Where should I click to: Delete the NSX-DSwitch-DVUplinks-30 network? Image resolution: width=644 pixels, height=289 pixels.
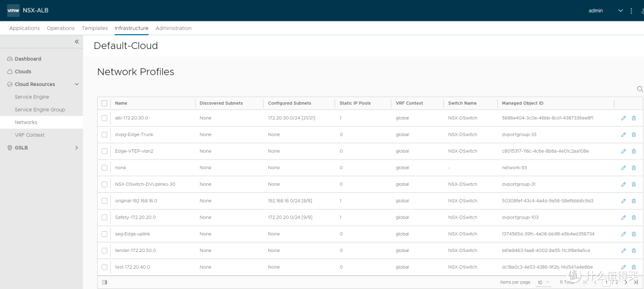[x=634, y=184]
